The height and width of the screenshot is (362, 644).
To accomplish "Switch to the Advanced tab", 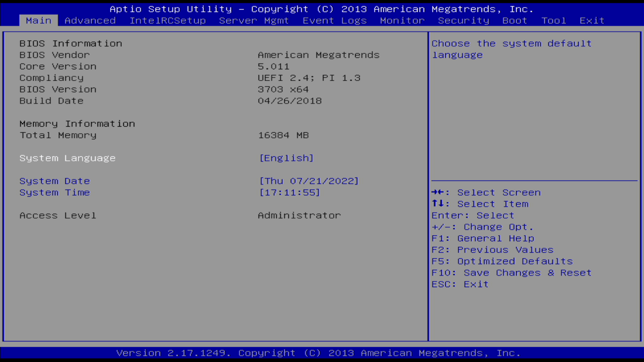I will (x=90, y=21).
